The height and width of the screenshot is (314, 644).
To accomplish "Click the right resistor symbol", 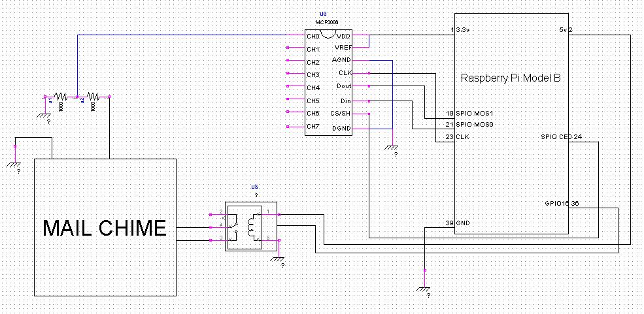I will point(93,97).
